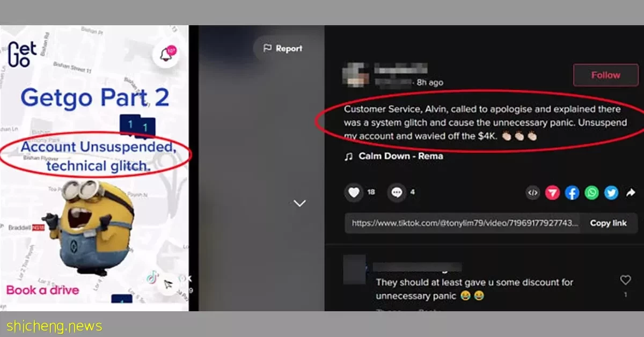Click the notification bell icon

point(165,54)
